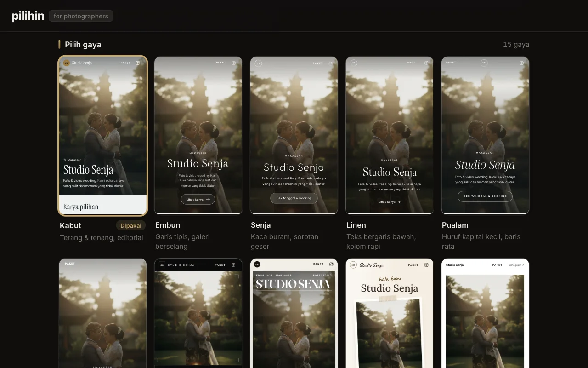Click 'Cek tanggal & booking' in Senja preview
The width and height of the screenshot is (588, 368).
tap(294, 198)
